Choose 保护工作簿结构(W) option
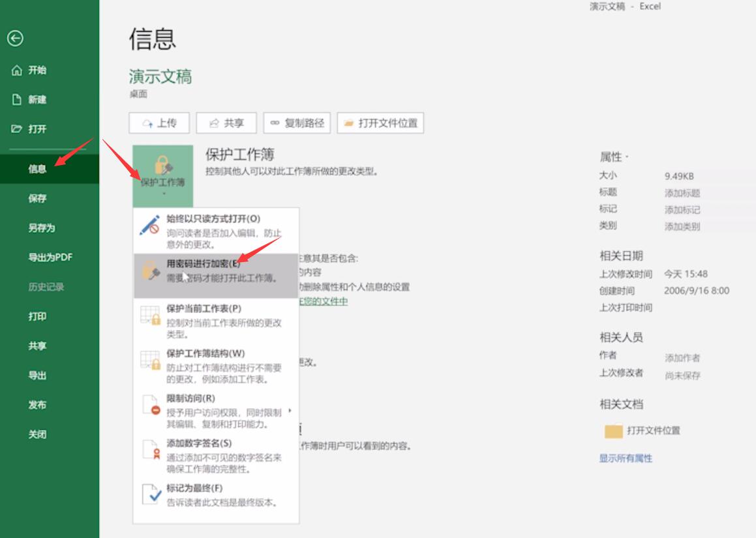Screen dimensions: 756x538 click(216, 366)
